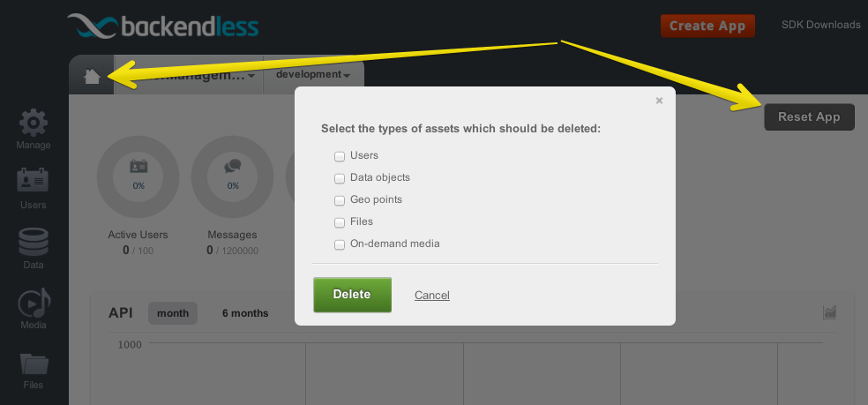The width and height of the screenshot is (868, 405).
Task: Click the chart icon on API panel
Action: pyautogui.click(x=829, y=312)
